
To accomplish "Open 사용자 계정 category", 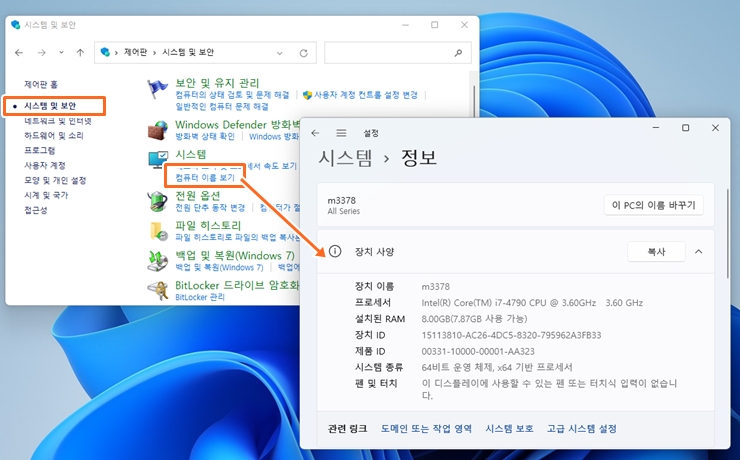I will [x=45, y=166].
